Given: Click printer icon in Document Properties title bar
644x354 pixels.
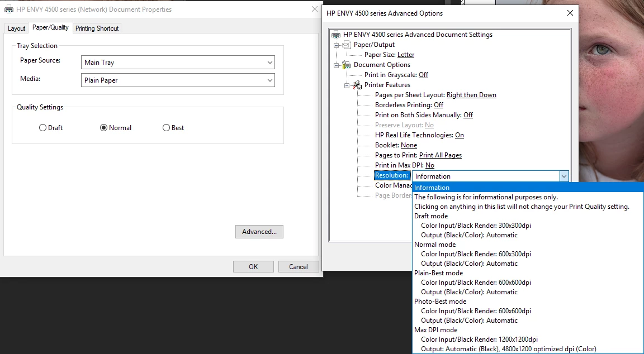Looking at the screenshot, I should pyautogui.click(x=8, y=9).
